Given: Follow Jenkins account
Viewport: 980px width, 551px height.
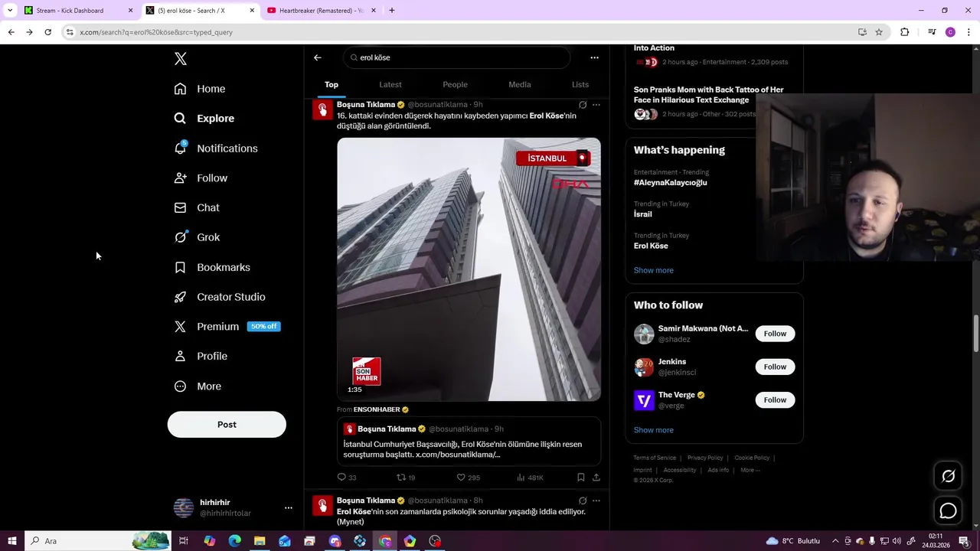Looking at the screenshot, I should 775,367.
